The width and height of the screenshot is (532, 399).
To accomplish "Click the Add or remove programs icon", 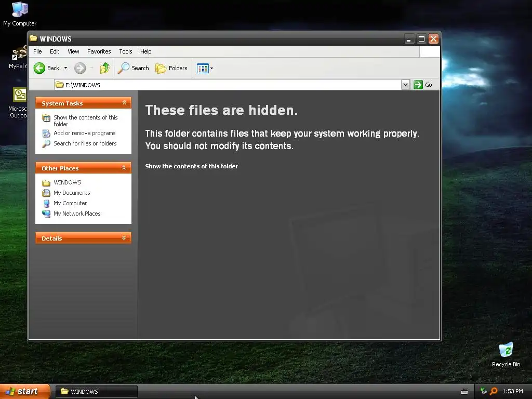I will 46,134.
